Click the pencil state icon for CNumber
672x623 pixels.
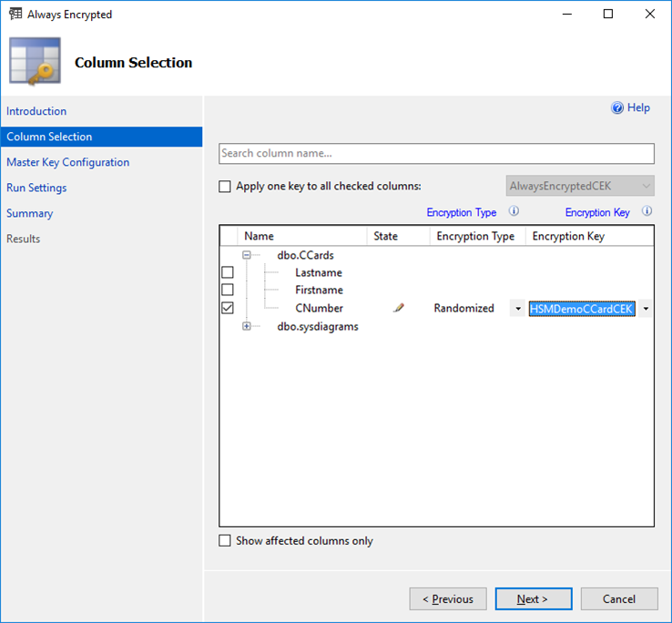pyautogui.click(x=398, y=309)
